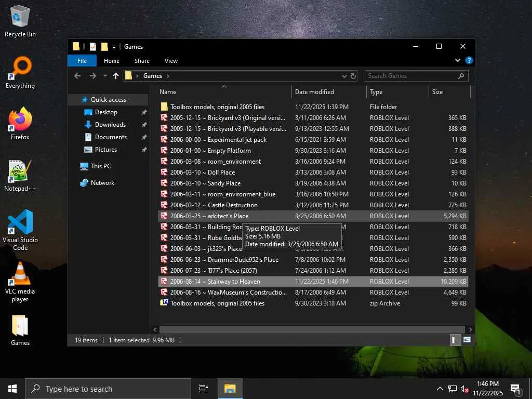532x399 pixels.
Task: Open the View ribbon tab
Action: tap(171, 61)
